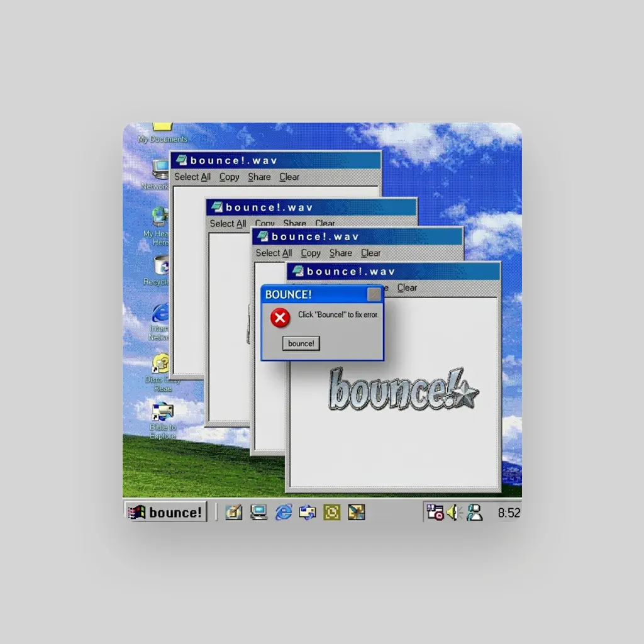The image size is (644, 644).
Task: Open the Bible to Explore desktop shortcut
Action: tap(163, 419)
